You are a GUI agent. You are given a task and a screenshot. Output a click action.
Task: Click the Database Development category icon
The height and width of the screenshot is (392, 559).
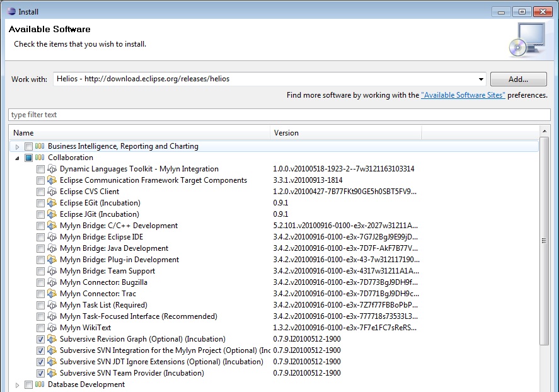pos(40,384)
